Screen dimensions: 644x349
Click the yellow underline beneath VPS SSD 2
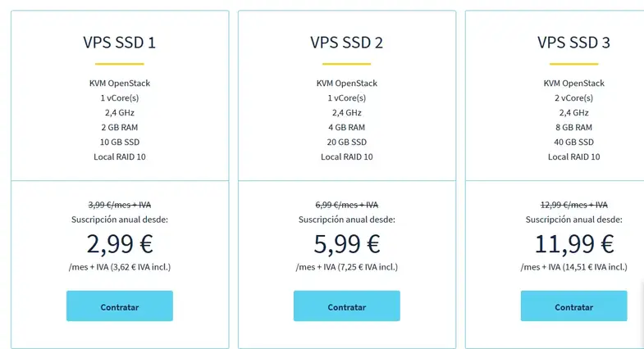tap(347, 64)
